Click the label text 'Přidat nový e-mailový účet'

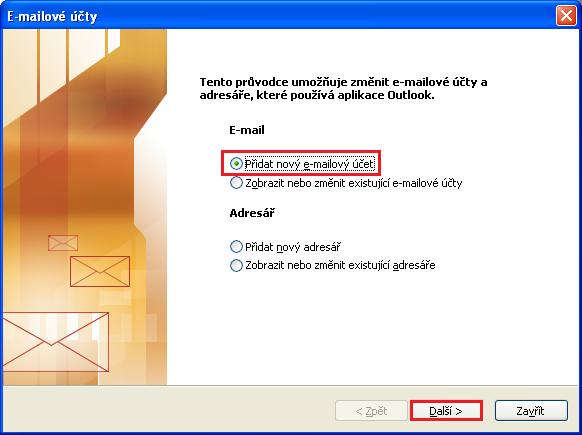(x=309, y=164)
